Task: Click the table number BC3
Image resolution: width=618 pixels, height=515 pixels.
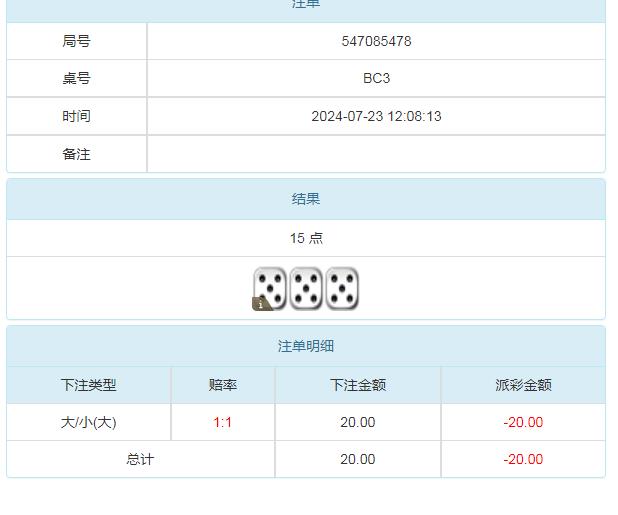Action: (376, 78)
